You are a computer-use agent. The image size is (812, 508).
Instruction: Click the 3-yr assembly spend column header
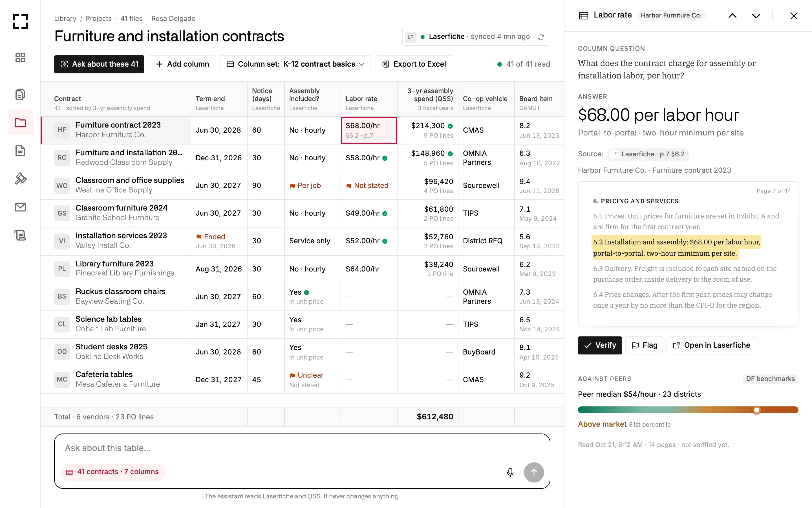click(x=427, y=99)
